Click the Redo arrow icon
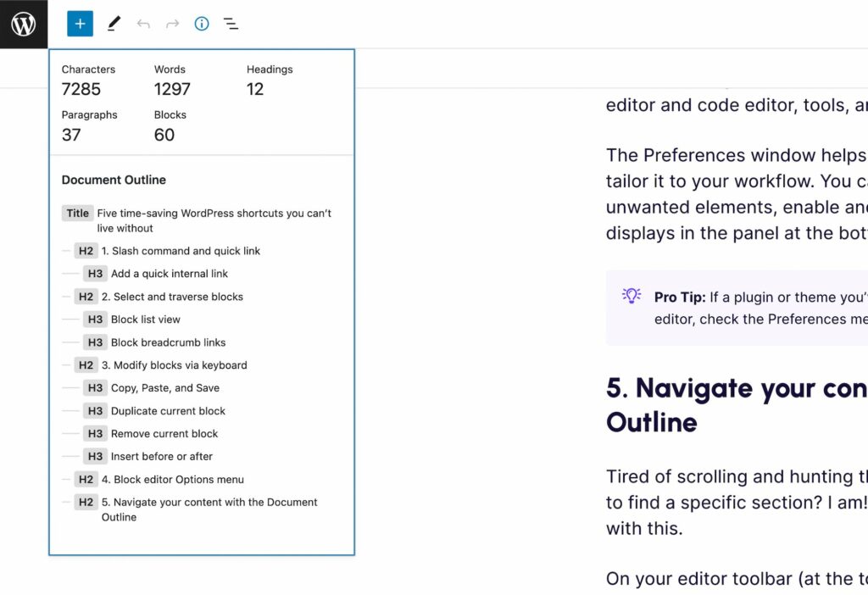The height and width of the screenshot is (595, 868). 173,24
